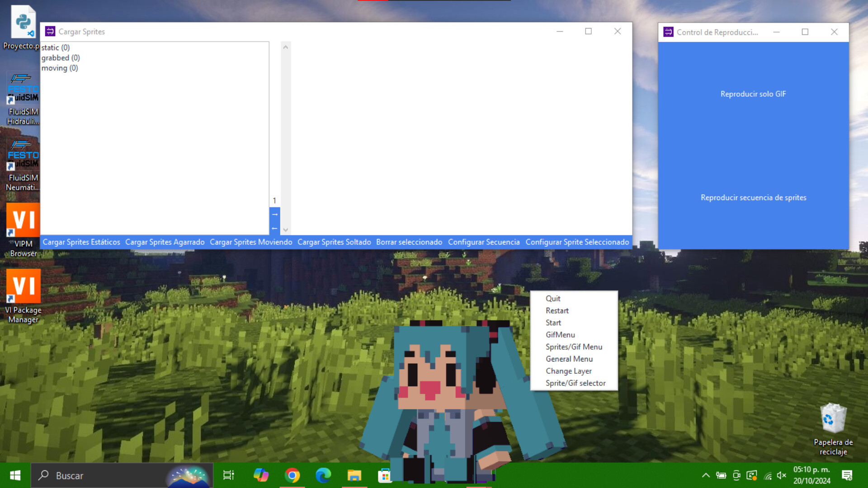Viewport: 868px width, 488px height.
Task: Click the right arrow sequence stepper
Action: 274,214
